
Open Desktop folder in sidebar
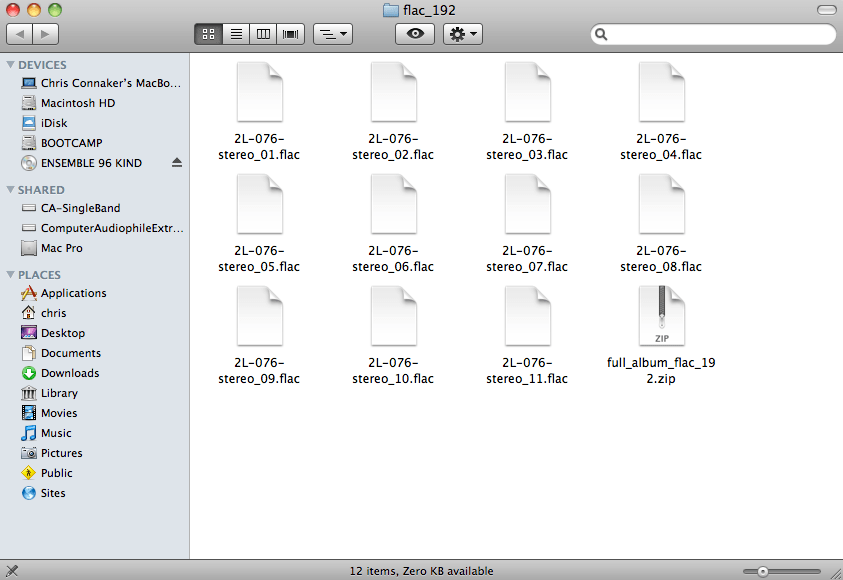tap(53, 333)
